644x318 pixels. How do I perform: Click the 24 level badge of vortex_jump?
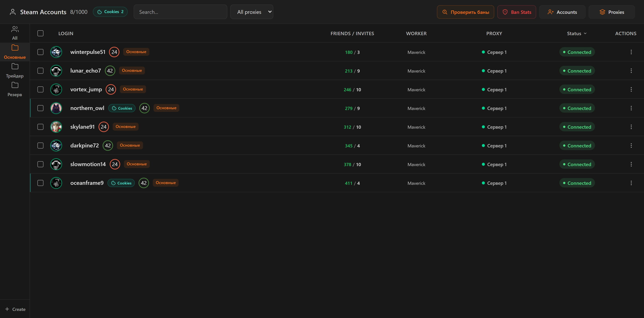pyautogui.click(x=111, y=89)
